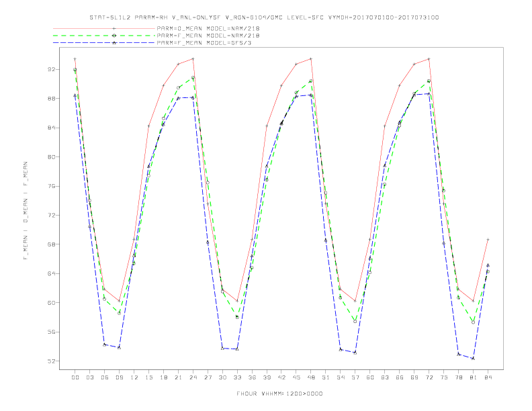Click x-axis forecast hour label 54
532x411 pixels.
(x=341, y=377)
